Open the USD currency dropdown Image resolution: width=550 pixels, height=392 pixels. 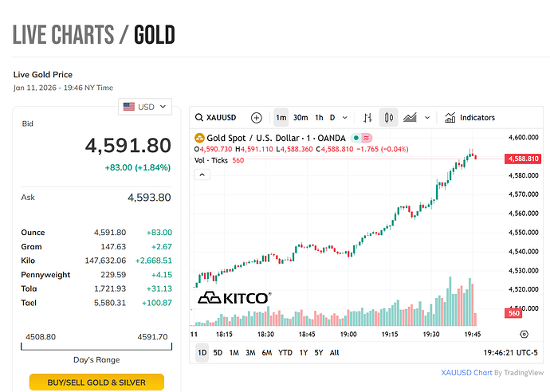pos(145,107)
